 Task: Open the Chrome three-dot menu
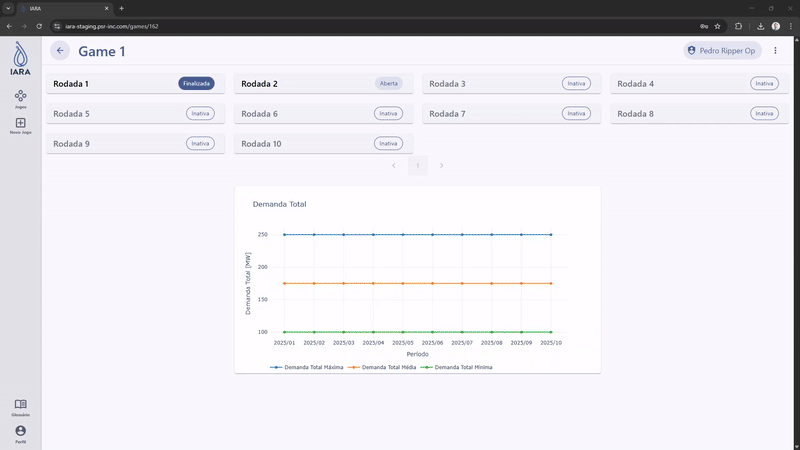click(x=791, y=26)
